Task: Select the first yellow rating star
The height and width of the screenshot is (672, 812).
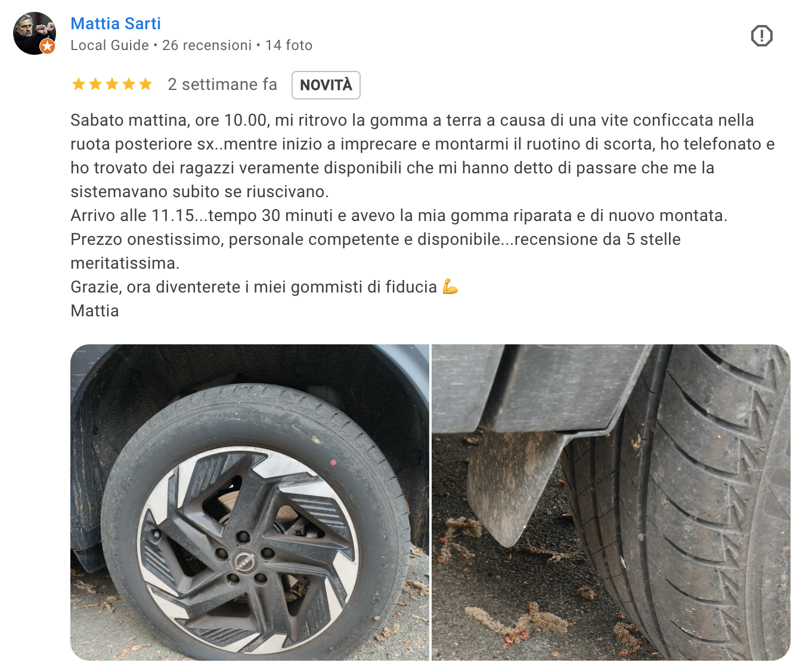Action: [79, 85]
